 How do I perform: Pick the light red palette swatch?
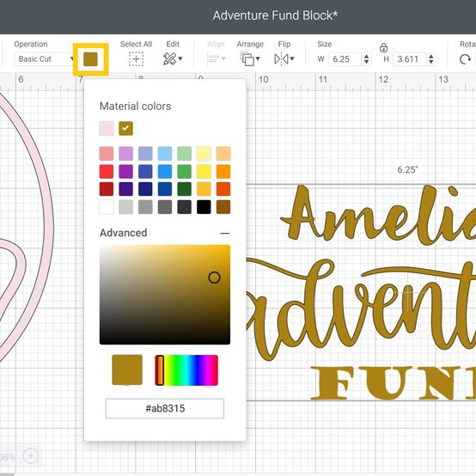point(107,154)
